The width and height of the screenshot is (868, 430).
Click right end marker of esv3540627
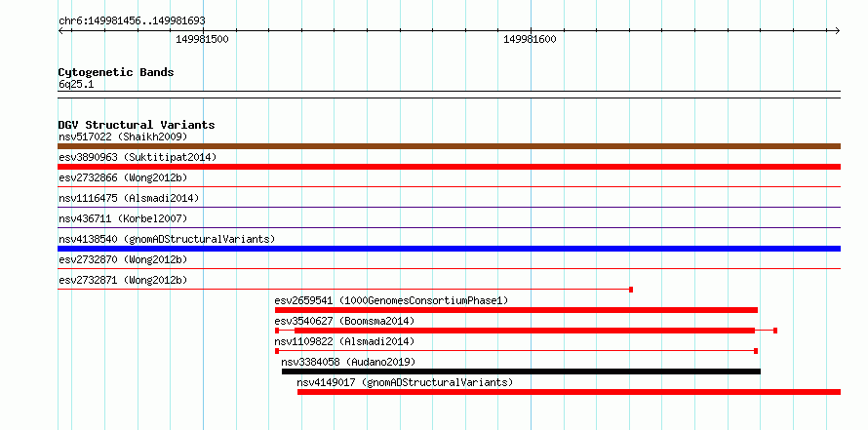(775, 331)
